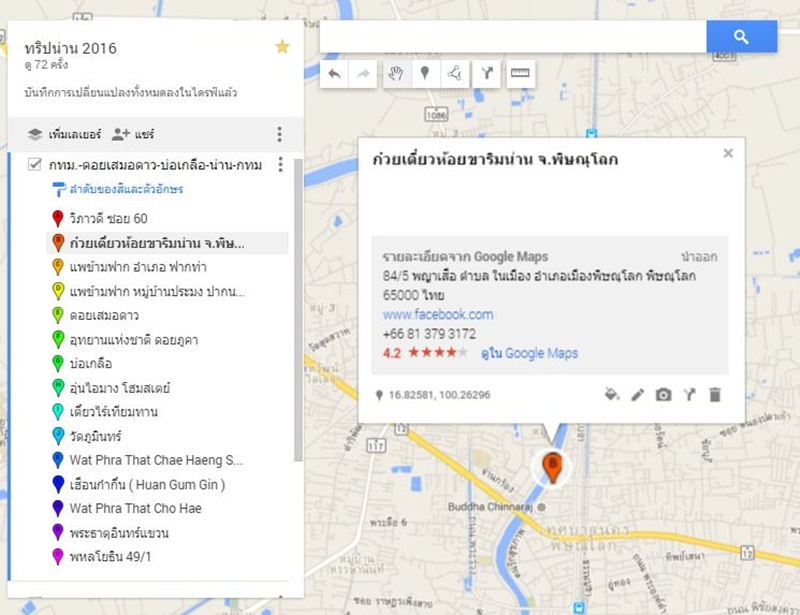Image resolution: width=800 pixels, height=615 pixels.
Task: Click แชร์ share button
Action: 133,134
